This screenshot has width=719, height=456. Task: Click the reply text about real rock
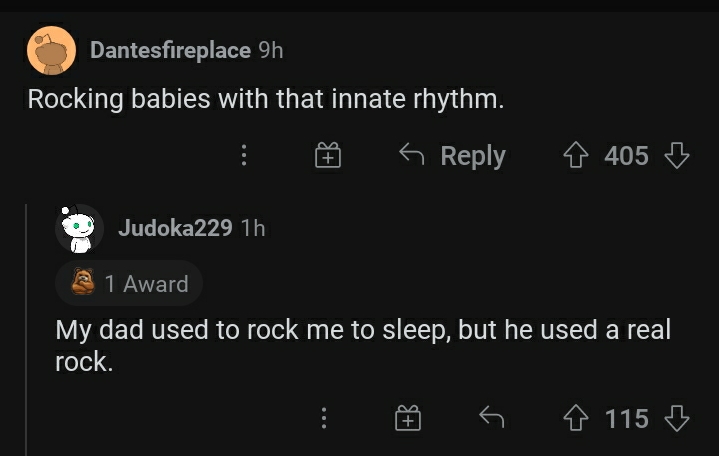[362, 346]
